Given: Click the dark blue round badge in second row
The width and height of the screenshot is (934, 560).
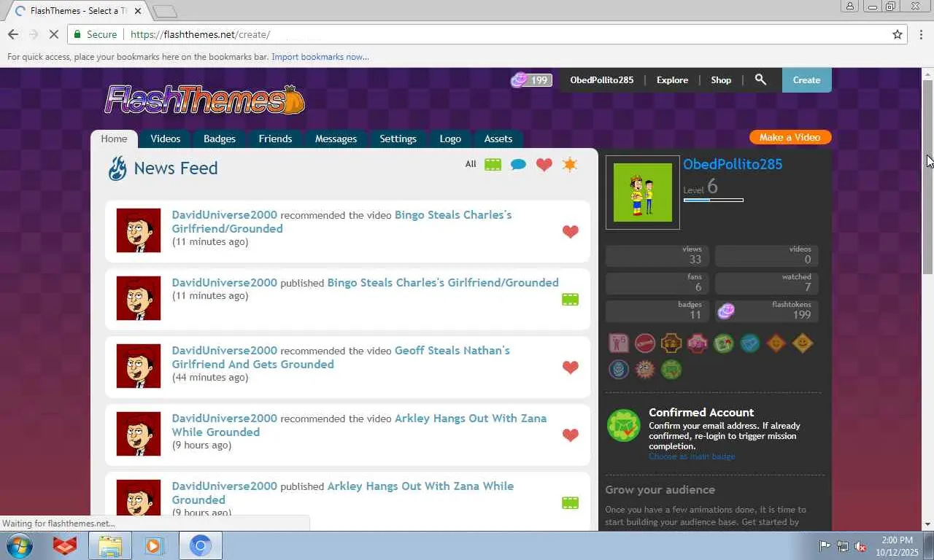Looking at the screenshot, I should coord(618,369).
